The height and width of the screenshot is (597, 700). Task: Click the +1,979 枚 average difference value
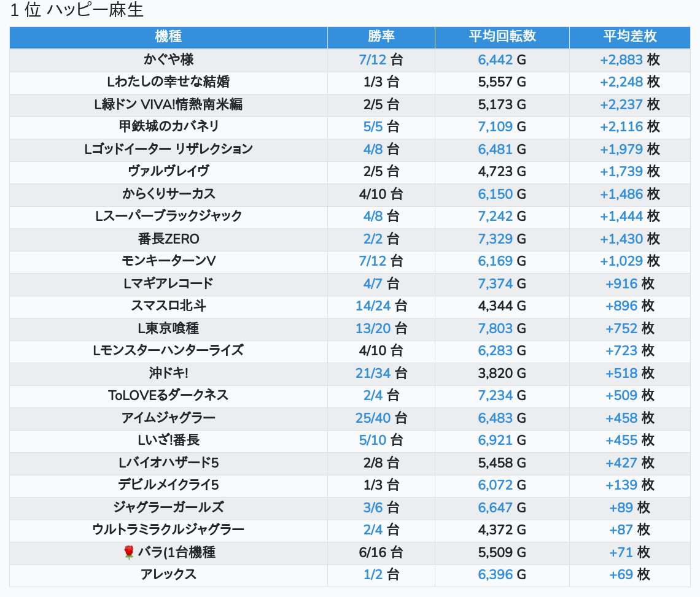(630, 149)
